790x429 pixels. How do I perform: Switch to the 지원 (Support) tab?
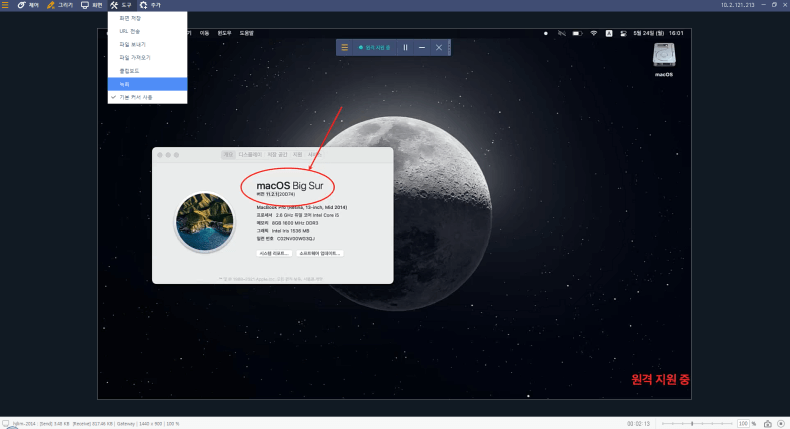tap(297, 155)
